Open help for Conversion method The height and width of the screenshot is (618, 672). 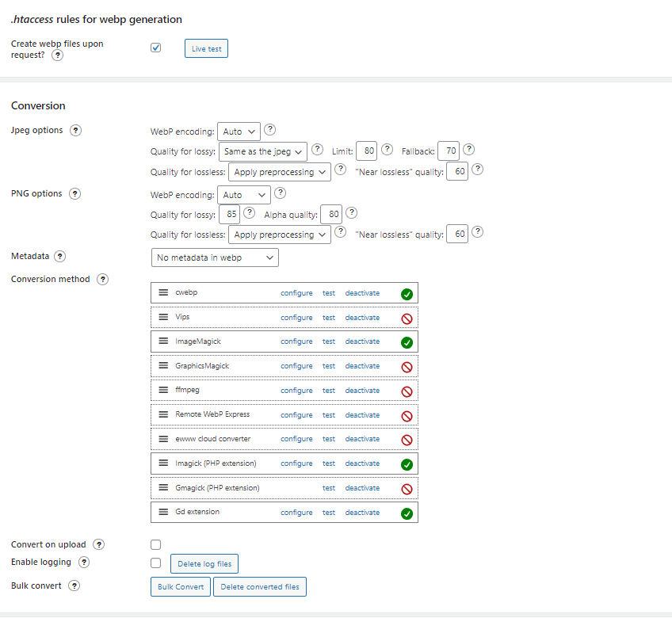pyautogui.click(x=102, y=280)
